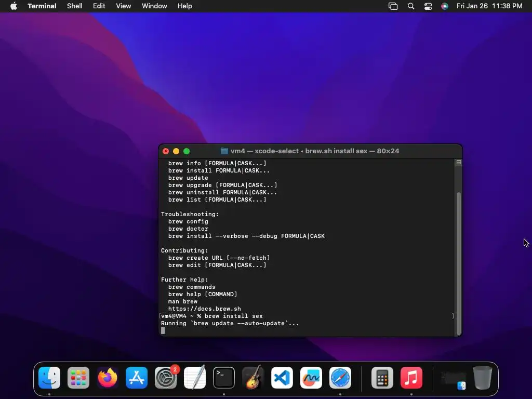Click the 'brew update' line
532x399 pixels.
click(x=188, y=178)
